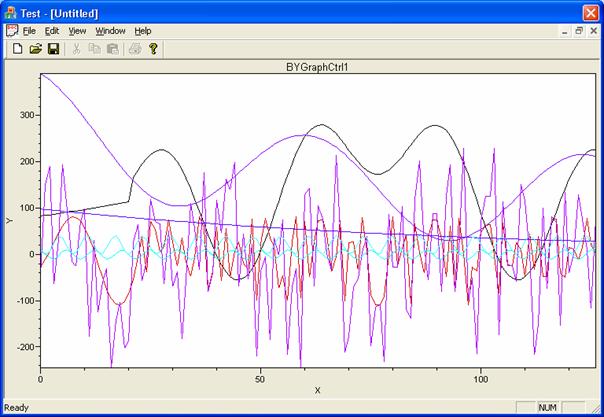604x417 pixels.
Task: Click the yellow question mark About icon
Action: (x=153, y=48)
